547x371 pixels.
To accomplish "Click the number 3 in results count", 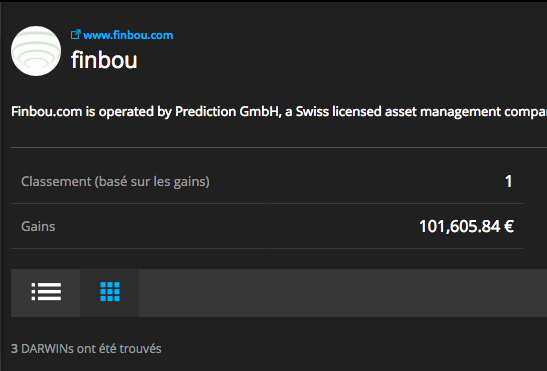I will click(14, 349).
